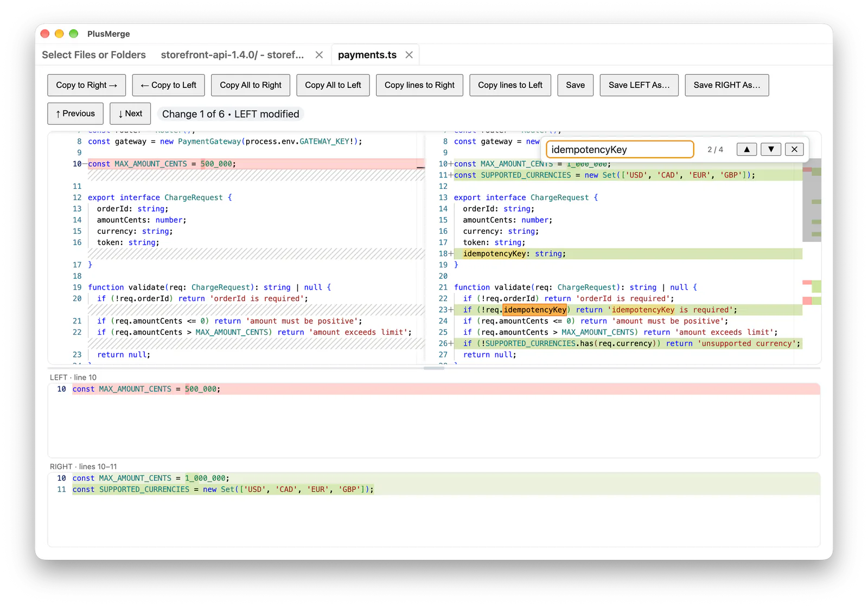868x606 pixels.
Task: Click the 2 / 4 match counter
Action: pyautogui.click(x=715, y=150)
